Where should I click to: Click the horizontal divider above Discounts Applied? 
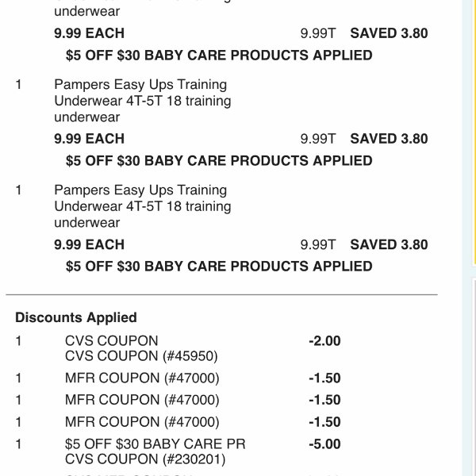point(221,294)
